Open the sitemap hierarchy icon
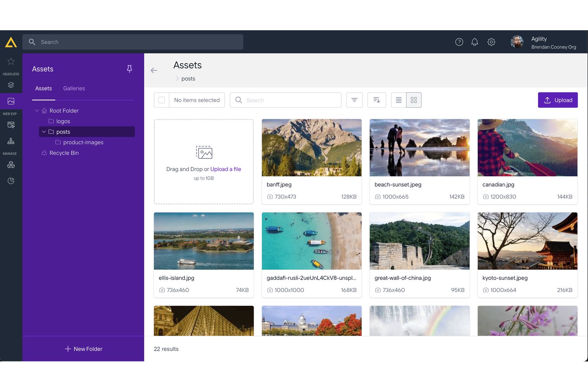This screenshot has width=588, height=392. 11,141
